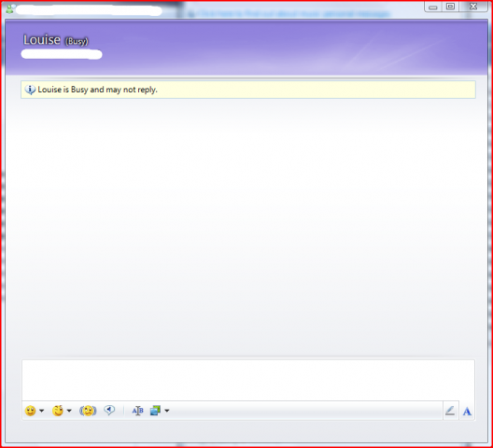Click the Louise is Busy notification bar
The width and height of the screenshot is (493, 448).
(x=248, y=90)
